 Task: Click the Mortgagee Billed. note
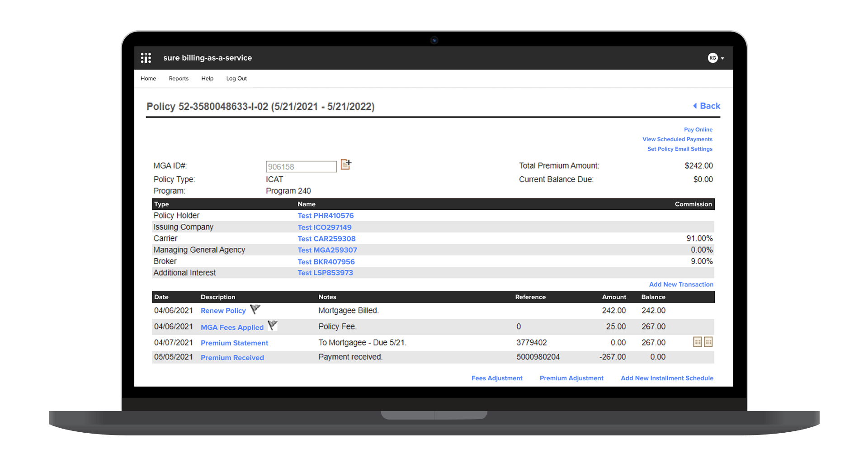[349, 311]
